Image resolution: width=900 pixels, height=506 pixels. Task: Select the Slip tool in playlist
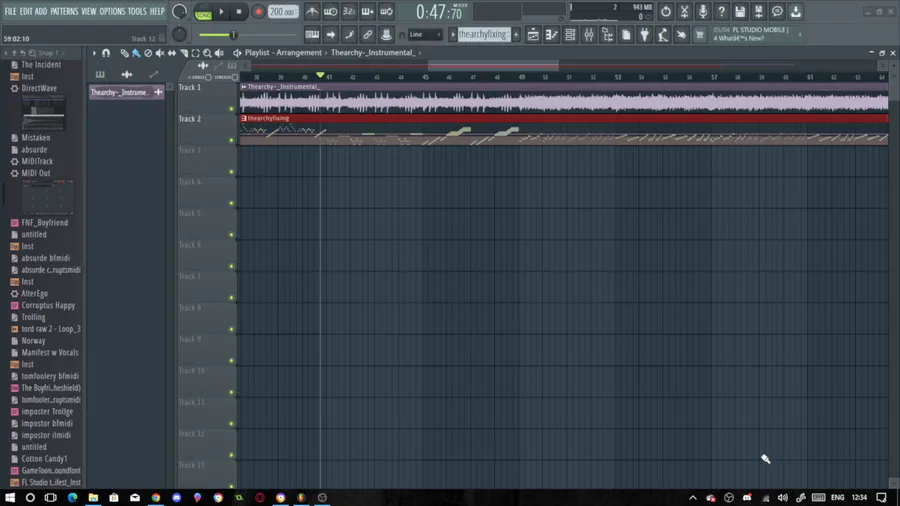172,53
